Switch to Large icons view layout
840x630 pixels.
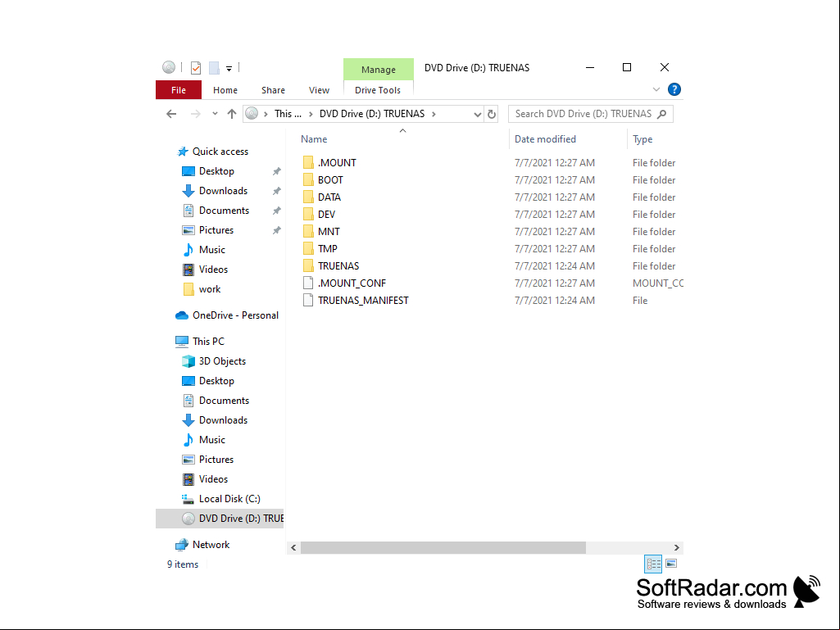coord(671,564)
